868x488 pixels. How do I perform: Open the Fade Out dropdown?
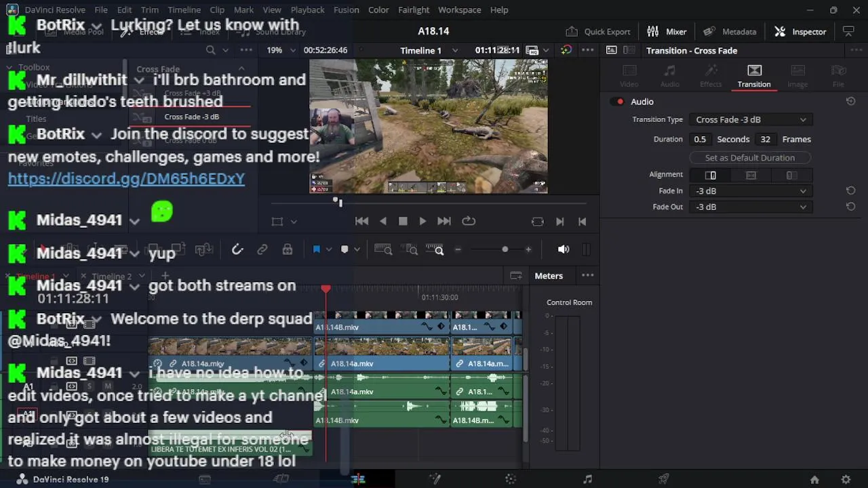[751, 207]
